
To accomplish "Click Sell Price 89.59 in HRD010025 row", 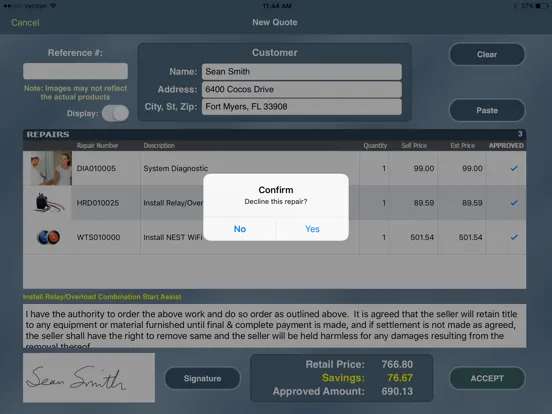I will pos(424,203).
